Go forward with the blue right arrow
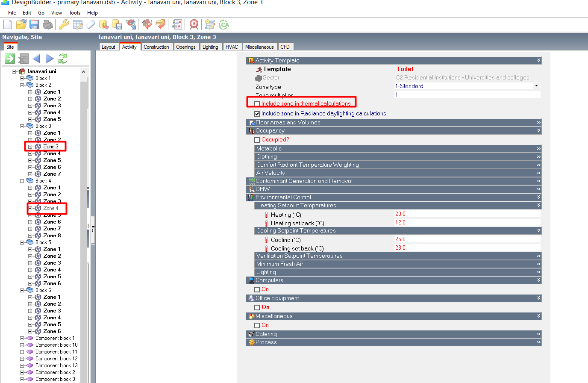 click(x=50, y=59)
